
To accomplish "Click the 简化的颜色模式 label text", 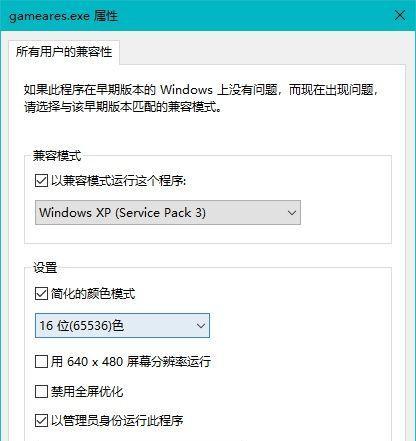I will (x=93, y=294).
